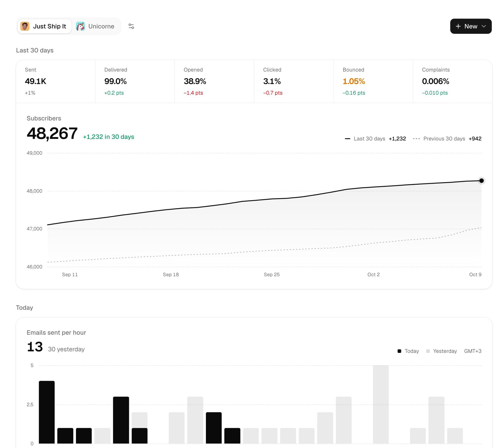Click the −0.16 pts Bounced change
502x448 pixels.
coord(354,93)
